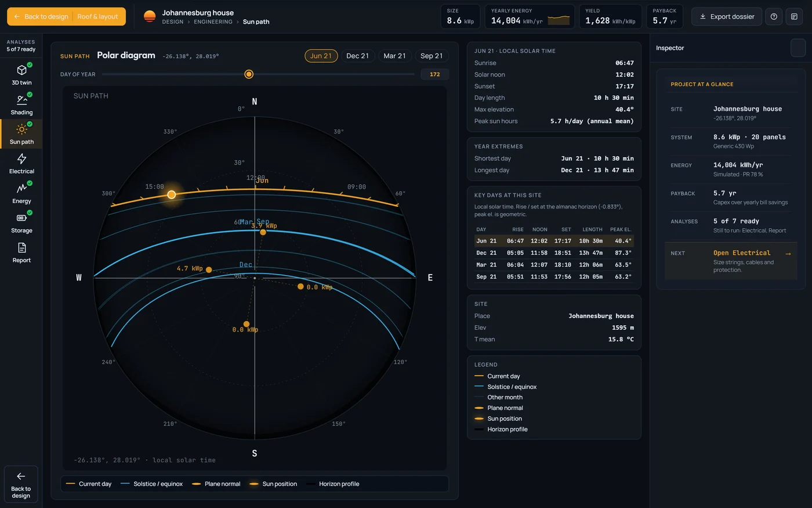812x508 pixels.
Task: Click the PAYBACK 5.7 yr stat card
Action: pos(665,16)
